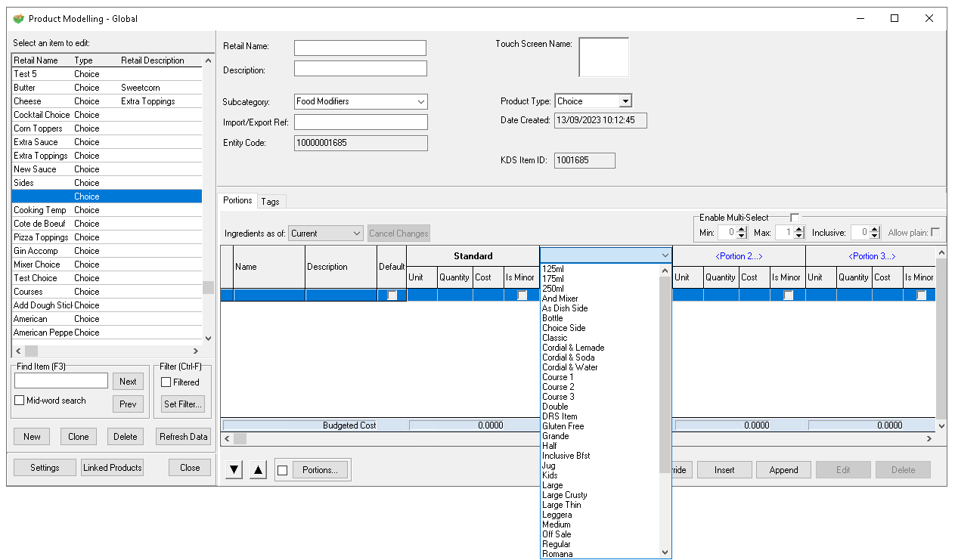Open the Subcategory dropdown
The image size is (955, 560).
[x=420, y=101]
